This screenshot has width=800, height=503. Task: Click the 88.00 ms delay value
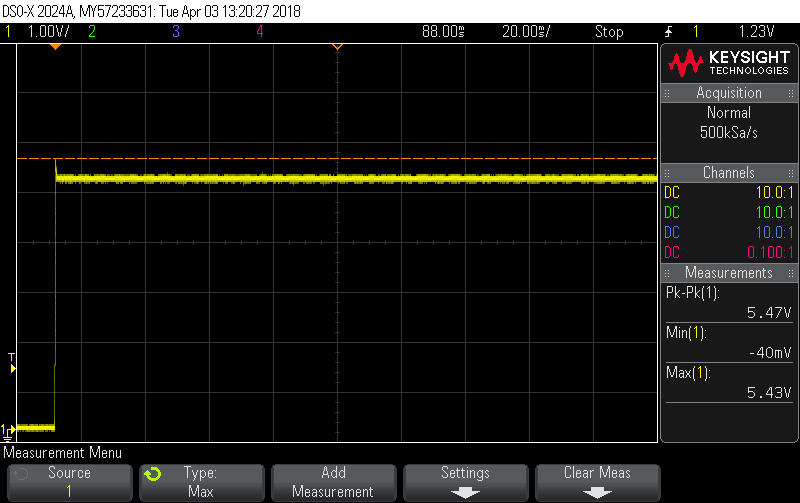click(x=443, y=32)
